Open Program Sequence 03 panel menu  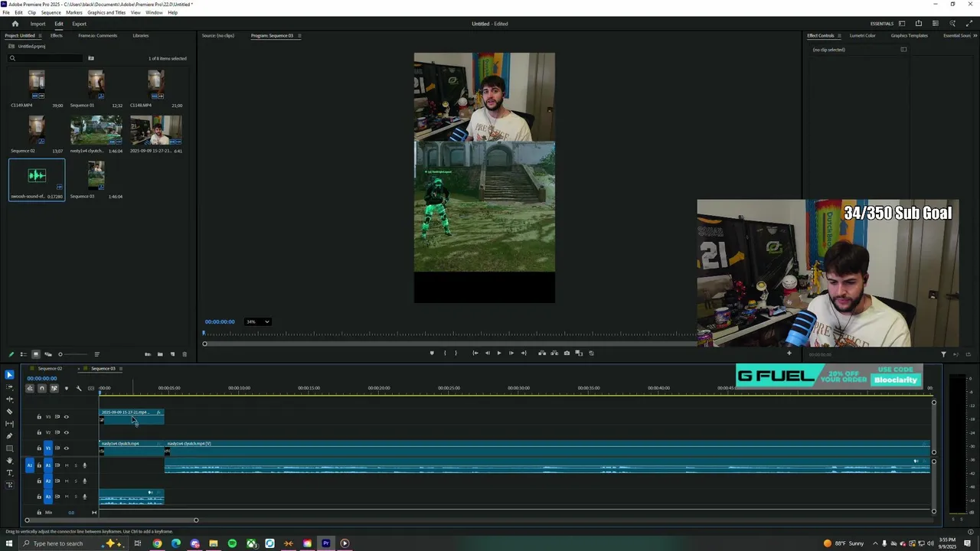(x=299, y=35)
